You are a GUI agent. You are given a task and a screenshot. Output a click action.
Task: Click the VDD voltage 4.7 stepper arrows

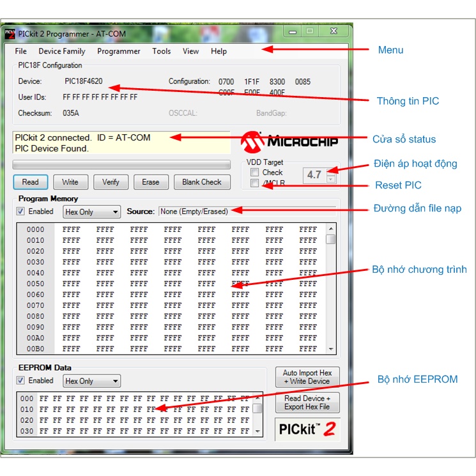pos(330,175)
